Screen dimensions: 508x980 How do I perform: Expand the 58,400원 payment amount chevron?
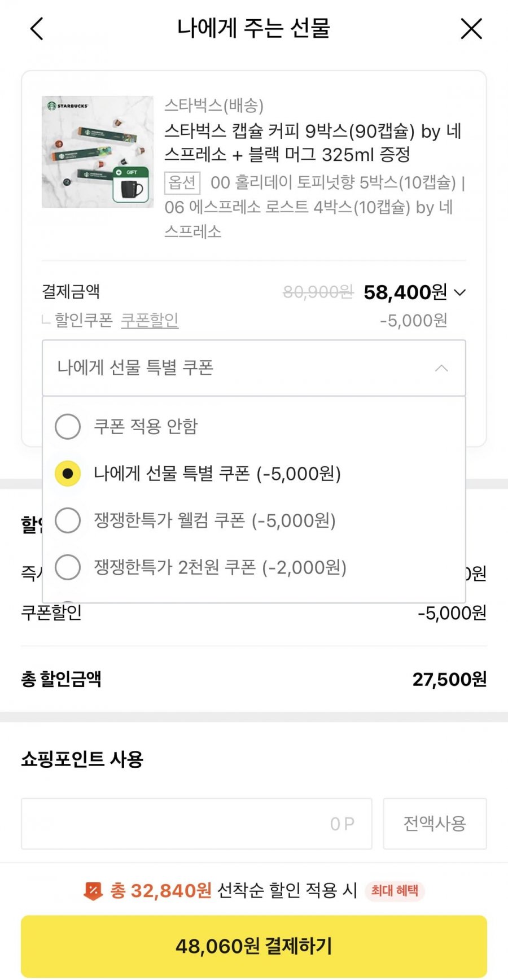click(x=460, y=292)
